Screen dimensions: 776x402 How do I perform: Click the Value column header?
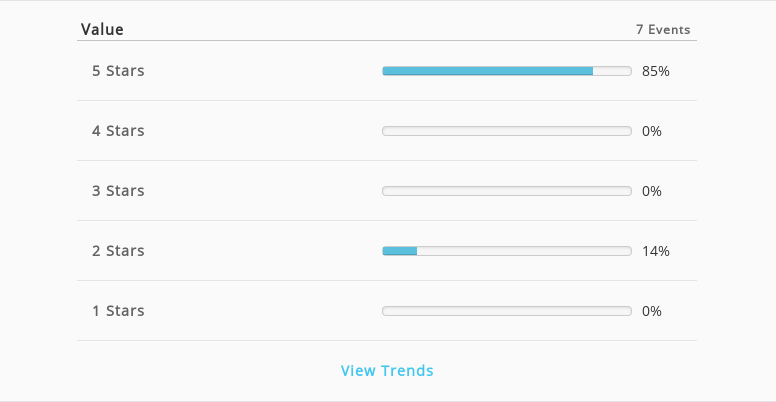pos(102,29)
